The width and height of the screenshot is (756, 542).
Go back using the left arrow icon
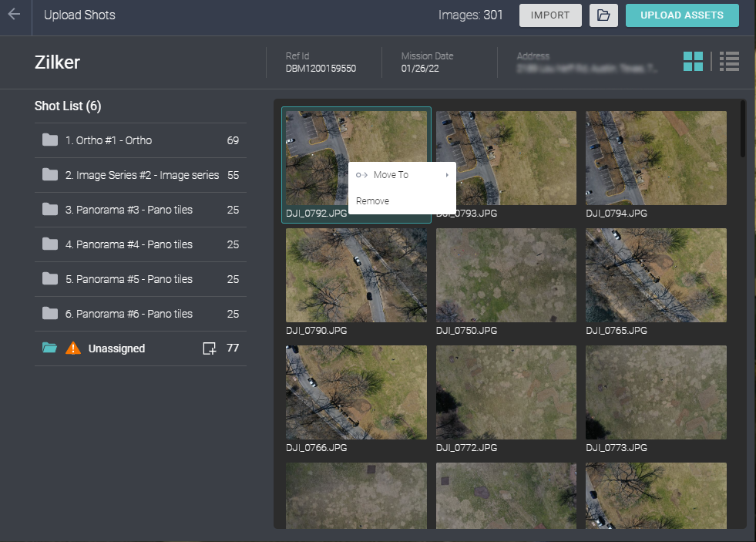click(15, 15)
